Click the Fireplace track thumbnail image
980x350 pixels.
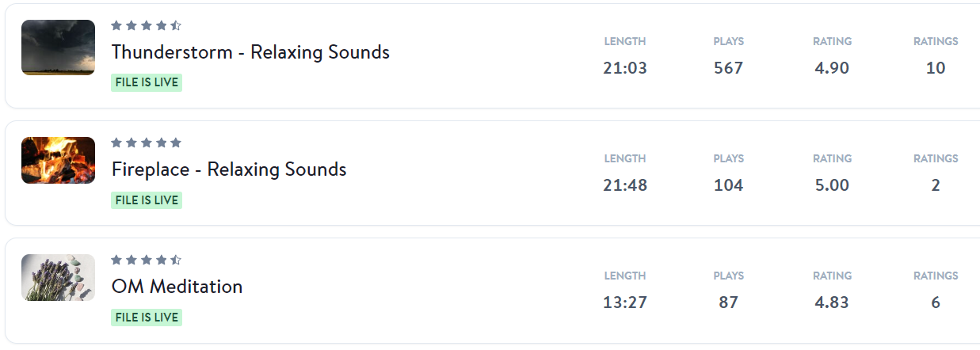click(x=58, y=160)
